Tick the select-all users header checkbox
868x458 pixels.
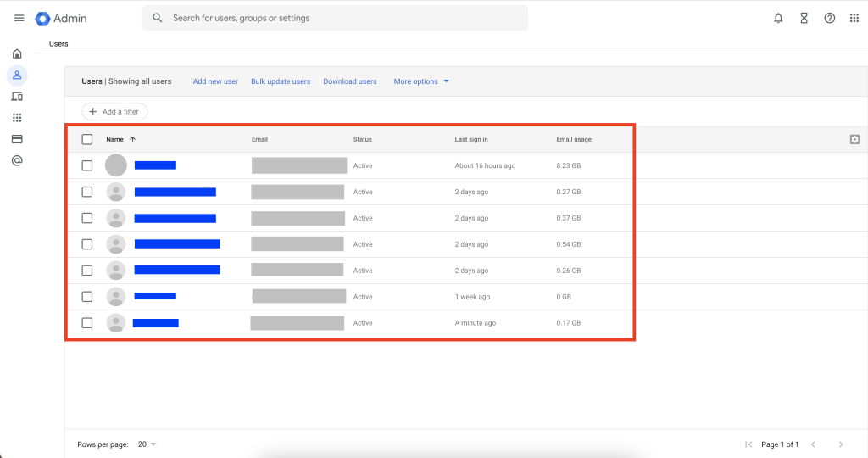coord(87,139)
